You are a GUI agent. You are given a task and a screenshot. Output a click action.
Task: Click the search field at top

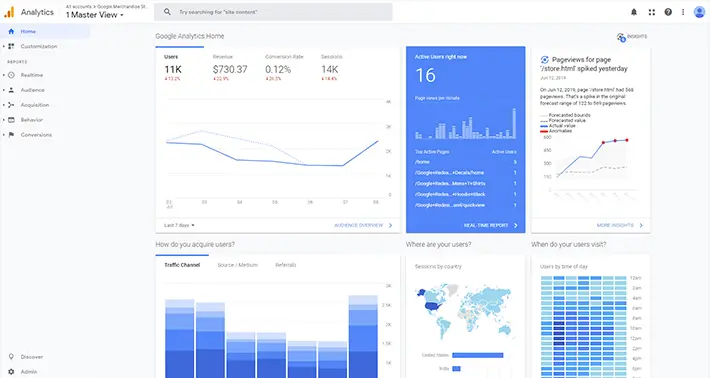pos(273,12)
